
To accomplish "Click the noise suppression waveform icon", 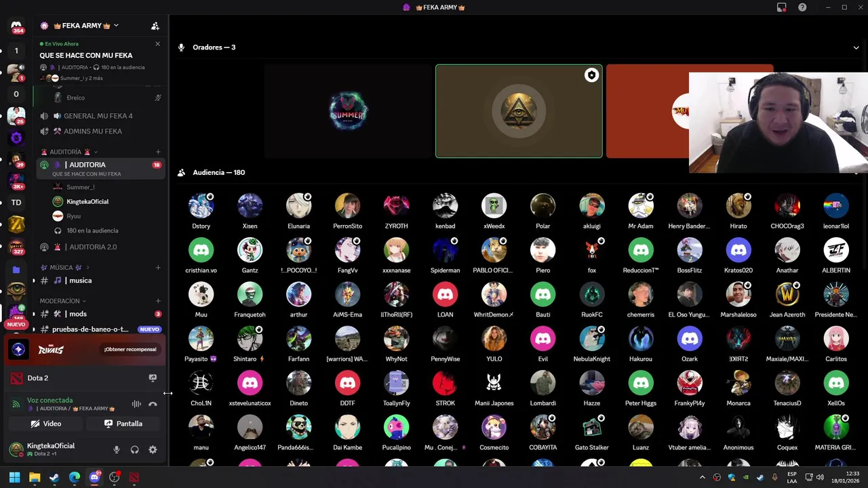I will (136, 404).
